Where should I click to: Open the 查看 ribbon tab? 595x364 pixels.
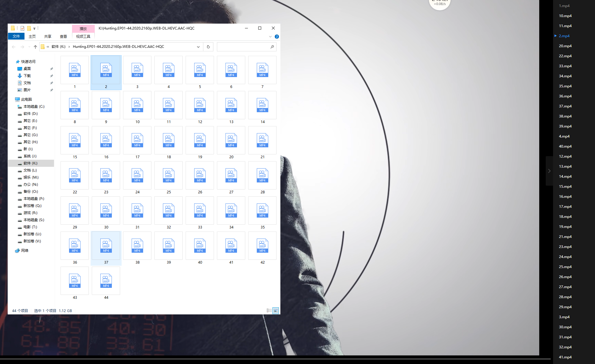click(x=63, y=36)
